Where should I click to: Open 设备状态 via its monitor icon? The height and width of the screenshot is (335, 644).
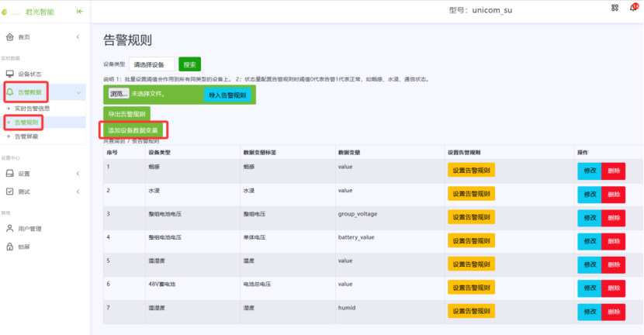pyautogui.click(x=9, y=74)
